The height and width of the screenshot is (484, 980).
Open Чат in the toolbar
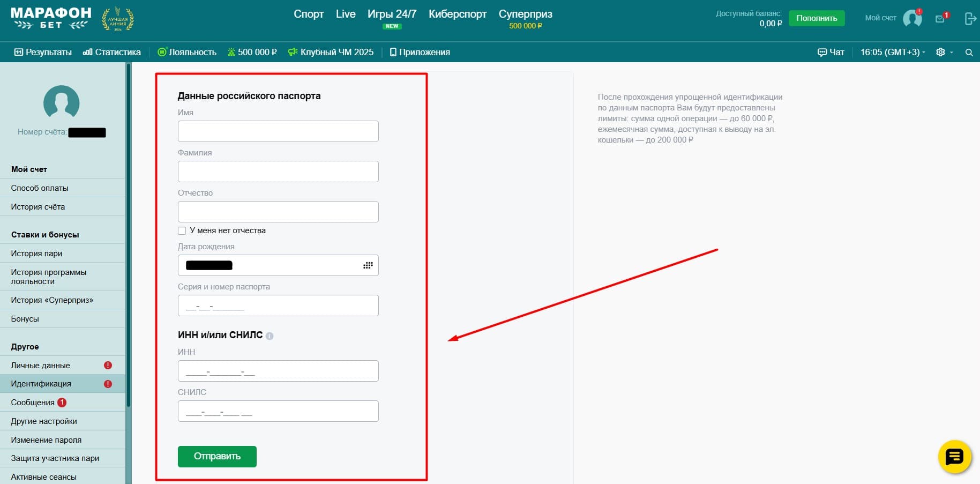(x=831, y=52)
